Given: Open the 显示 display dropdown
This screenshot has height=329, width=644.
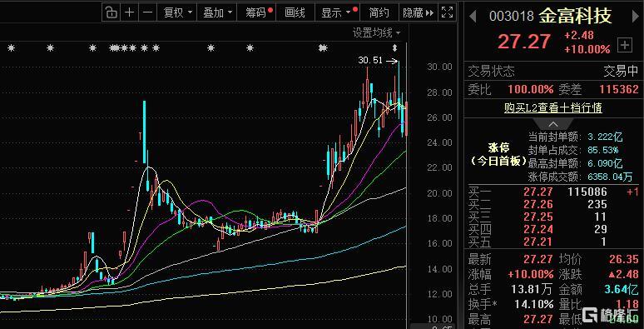Looking at the screenshot, I should tap(337, 12).
